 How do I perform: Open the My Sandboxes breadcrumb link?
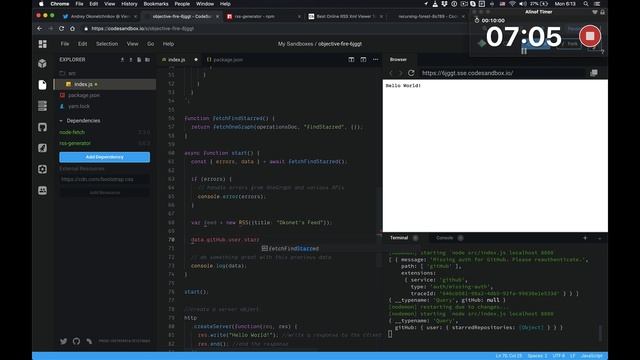(296, 44)
